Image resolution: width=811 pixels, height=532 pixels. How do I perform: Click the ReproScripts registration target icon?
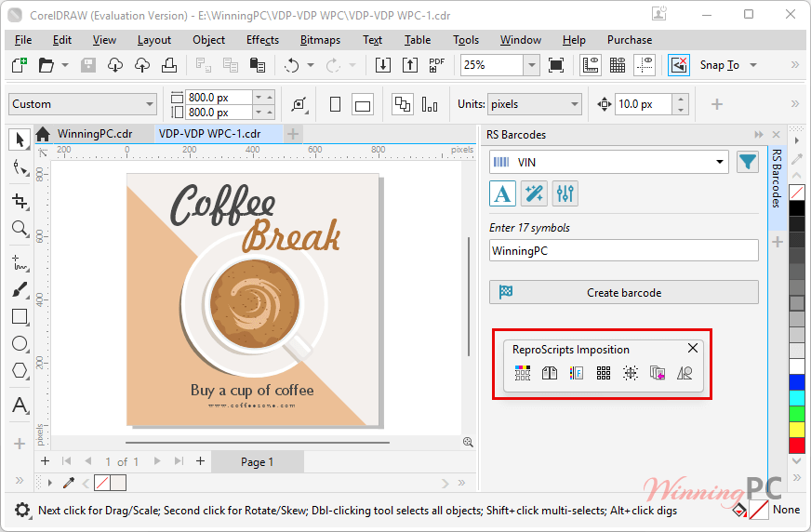(631, 373)
